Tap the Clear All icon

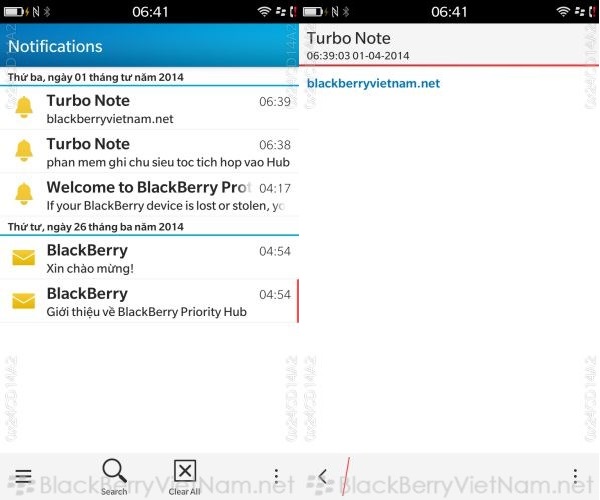tap(185, 471)
